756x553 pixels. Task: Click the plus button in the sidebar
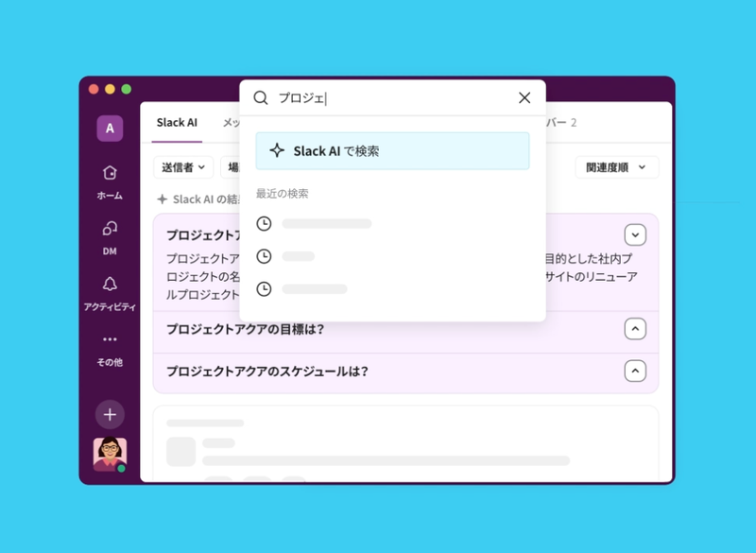109,415
